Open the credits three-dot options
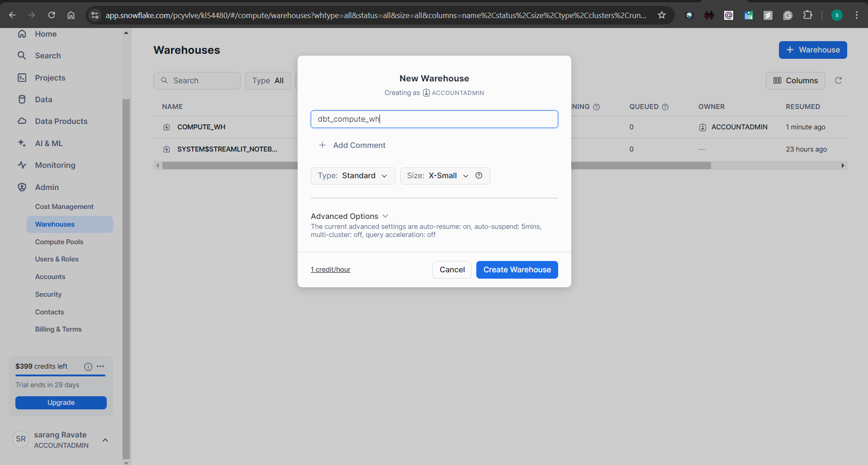The width and height of the screenshot is (868, 465). click(x=100, y=366)
